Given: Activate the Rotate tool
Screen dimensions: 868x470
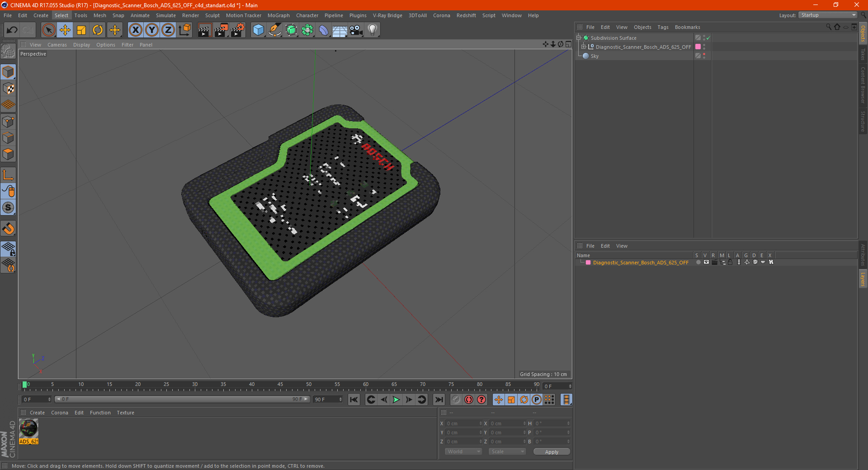Looking at the screenshot, I should (x=98, y=30).
